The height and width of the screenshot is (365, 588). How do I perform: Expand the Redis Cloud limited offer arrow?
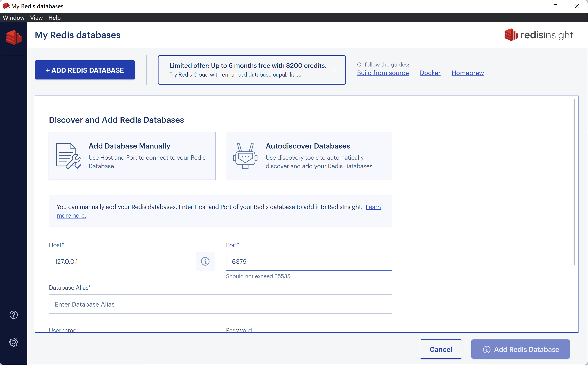pyautogui.click(x=334, y=70)
